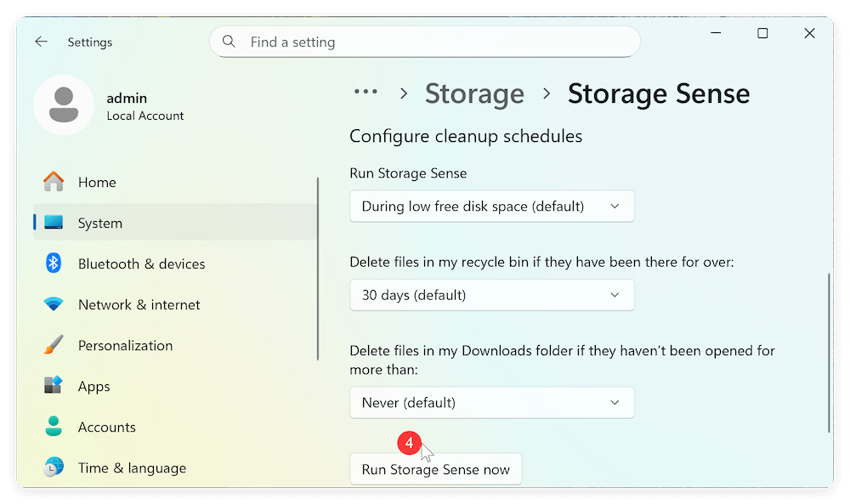This screenshot has height=504, width=850.
Task: Change the recycle bin cleanup period dropdown
Action: 491,295
